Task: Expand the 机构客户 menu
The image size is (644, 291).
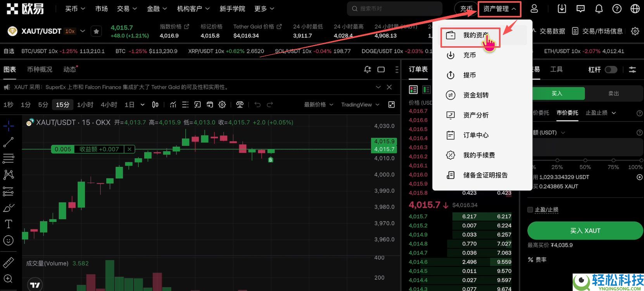Action: pyautogui.click(x=193, y=9)
